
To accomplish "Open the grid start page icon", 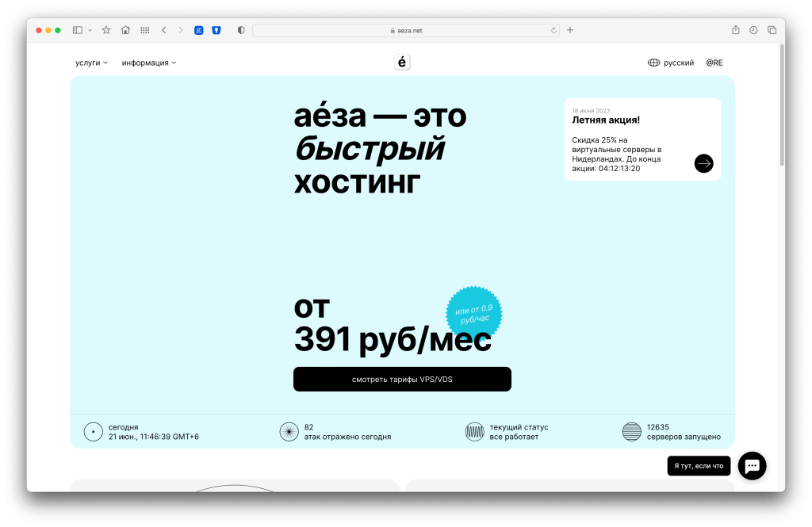I will pos(145,30).
